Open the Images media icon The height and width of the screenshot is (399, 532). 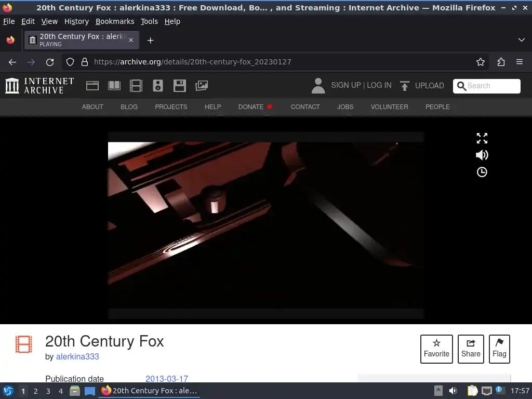[x=202, y=86]
